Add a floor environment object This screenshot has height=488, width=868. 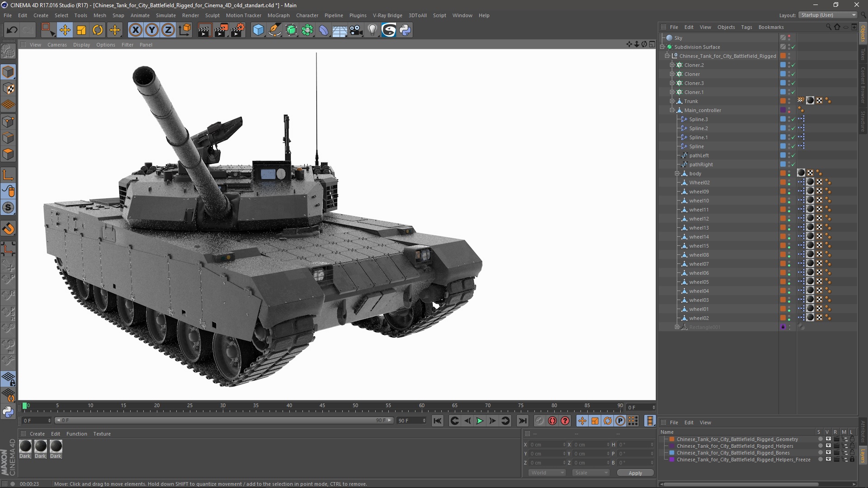[340, 30]
